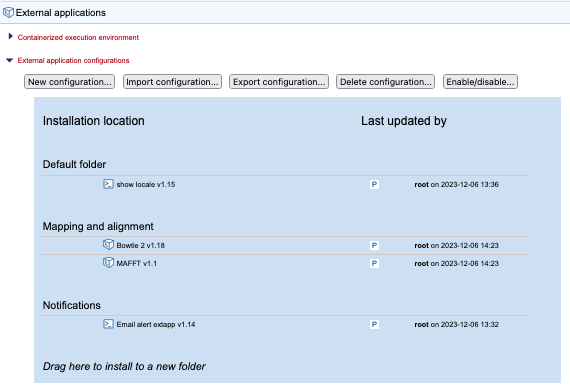Click the Email alert extapp terminal icon
This screenshot has height=387, width=570.
(x=108, y=324)
